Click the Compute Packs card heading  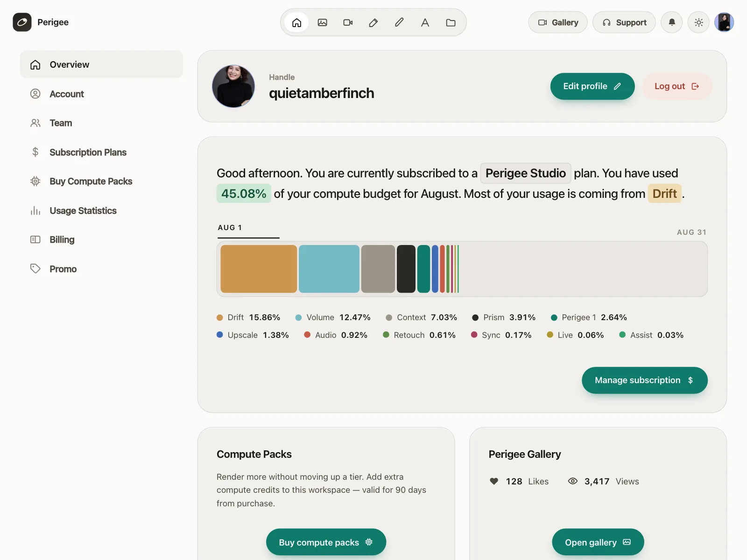(254, 455)
